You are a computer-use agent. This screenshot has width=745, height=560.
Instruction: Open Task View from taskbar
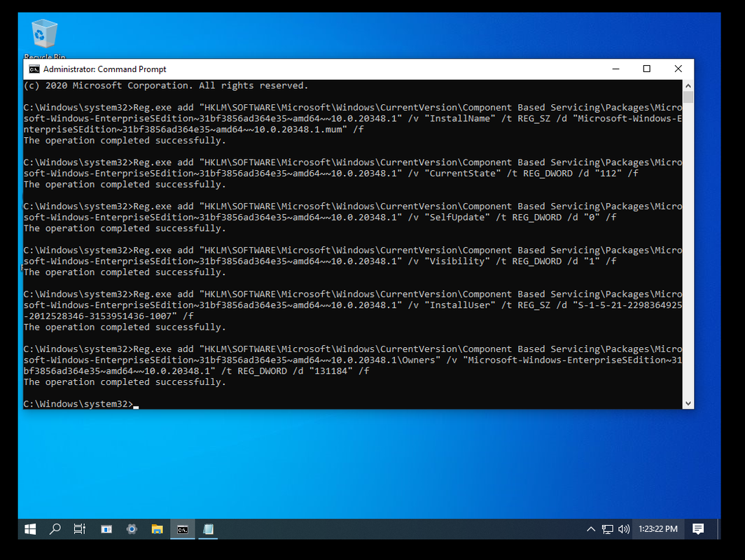(80, 529)
